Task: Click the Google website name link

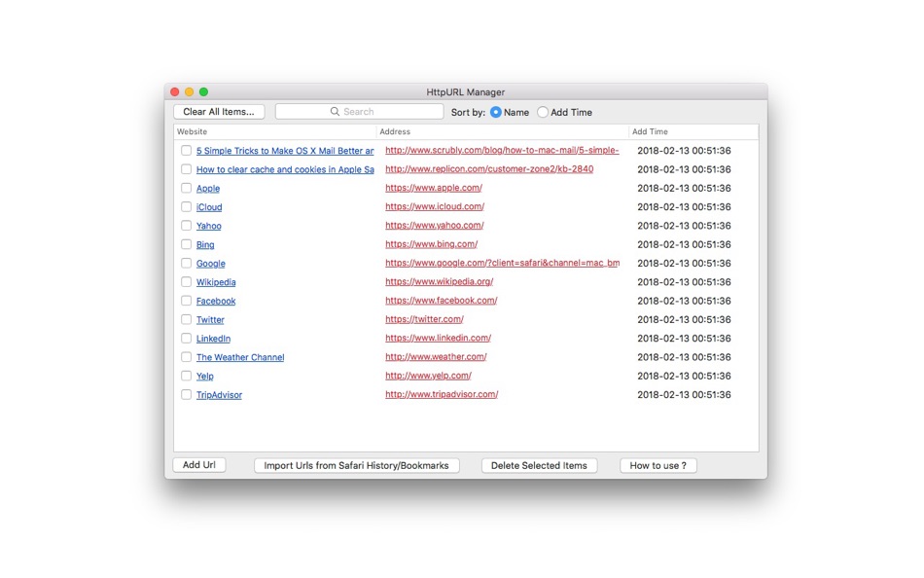Action: pos(211,264)
